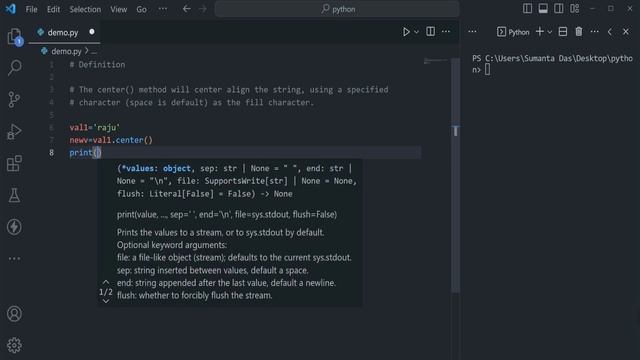Open the File menu

pos(31,9)
